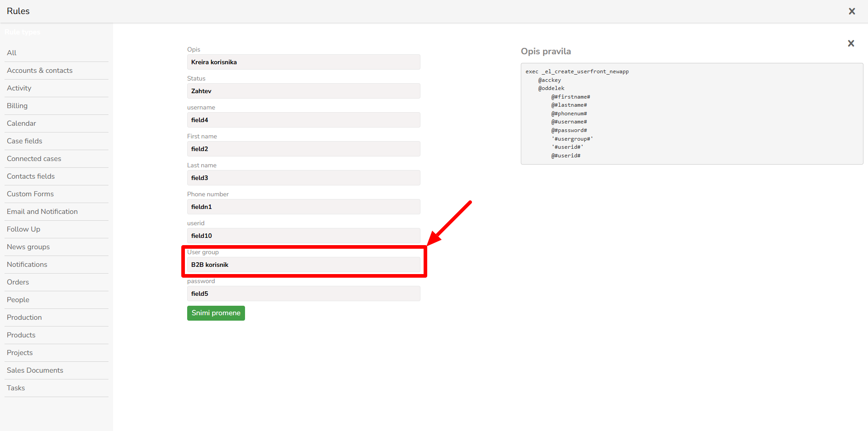Close the Opis pravila panel
Image resolution: width=868 pixels, height=431 pixels.
click(x=851, y=43)
